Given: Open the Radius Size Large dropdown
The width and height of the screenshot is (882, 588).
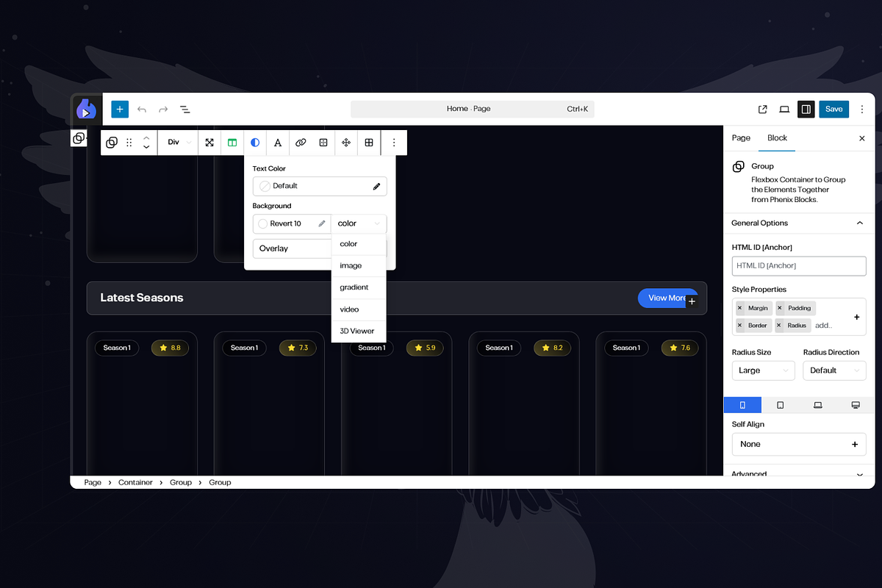Looking at the screenshot, I should click(x=763, y=370).
